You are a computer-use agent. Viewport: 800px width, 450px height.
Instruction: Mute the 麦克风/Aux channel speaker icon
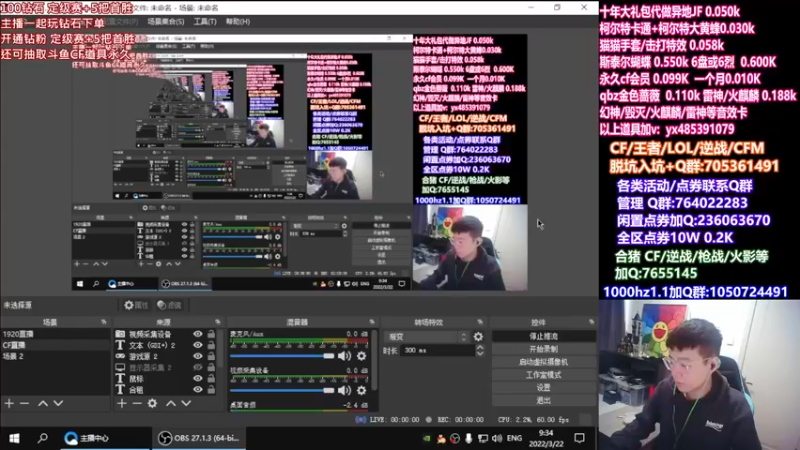pos(344,356)
